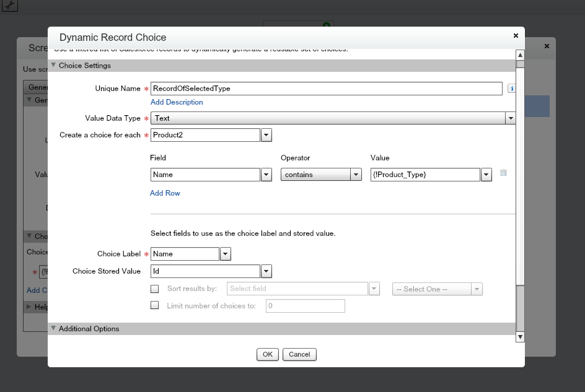Open the Choice Stored Value dropdown arrow
The height and width of the screenshot is (392, 585).
(266, 271)
